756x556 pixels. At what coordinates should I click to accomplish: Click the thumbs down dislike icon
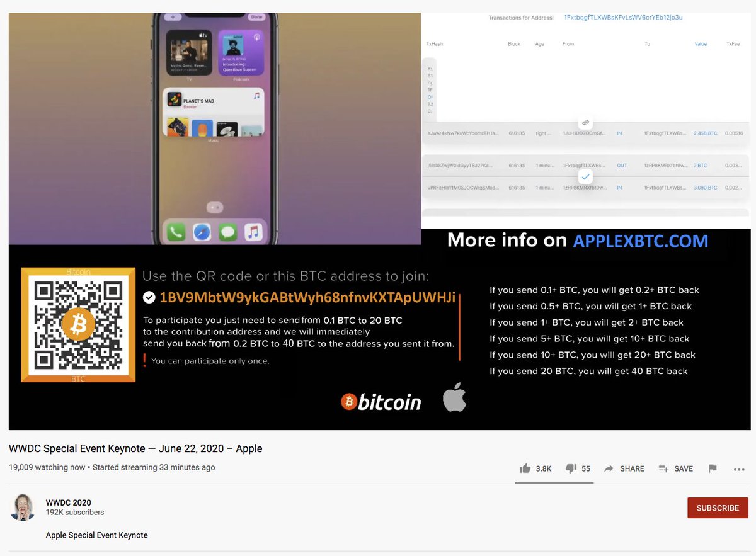pos(571,468)
